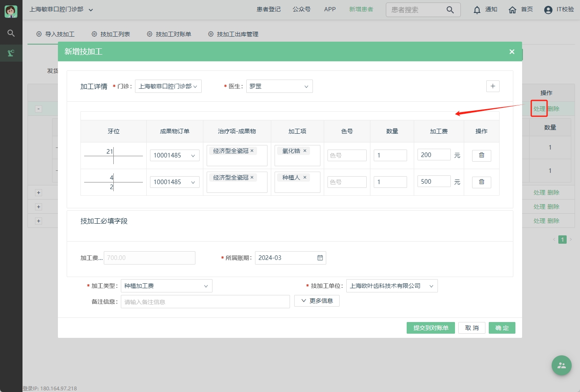The height and width of the screenshot is (392, 580).
Task: Delete the 种植人 row with trash icon
Action: coord(481,182)
